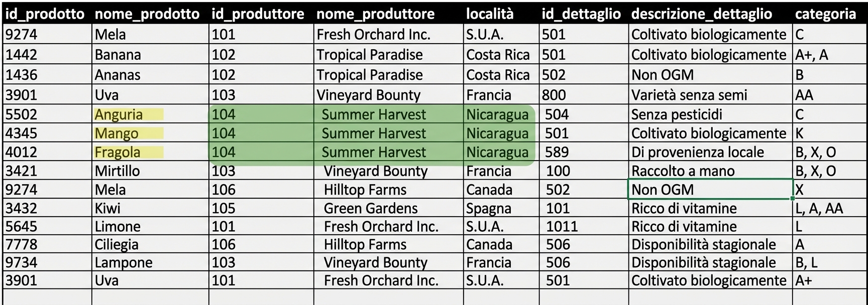
Task: Select the Fragola product cell
Action: click(x=118, y=152)
